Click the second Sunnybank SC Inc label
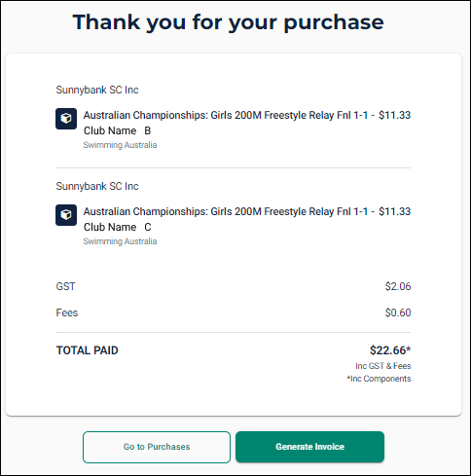The height and width of the screenshot is (476, 471). 97,186
